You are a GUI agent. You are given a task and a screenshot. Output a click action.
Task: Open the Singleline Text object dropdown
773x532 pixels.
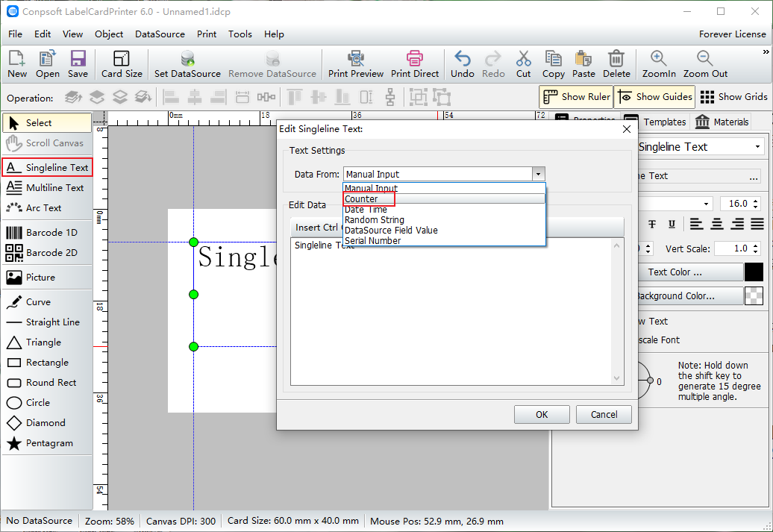click(x=757, y=147)
